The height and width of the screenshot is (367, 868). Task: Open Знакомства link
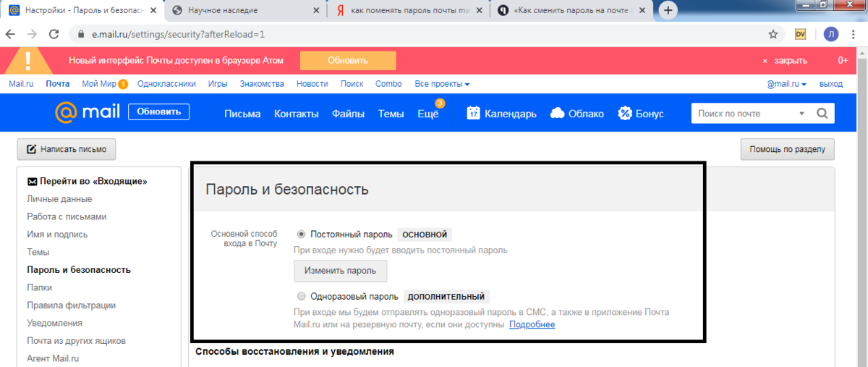tap(262, 84)
